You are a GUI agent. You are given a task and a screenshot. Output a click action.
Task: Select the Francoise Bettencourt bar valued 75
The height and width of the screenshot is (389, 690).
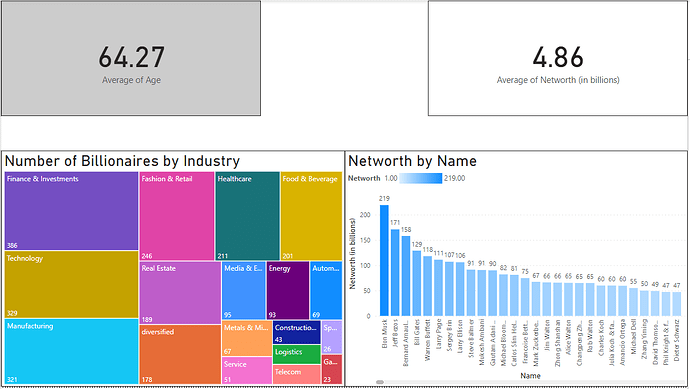[x=525, y=297]
